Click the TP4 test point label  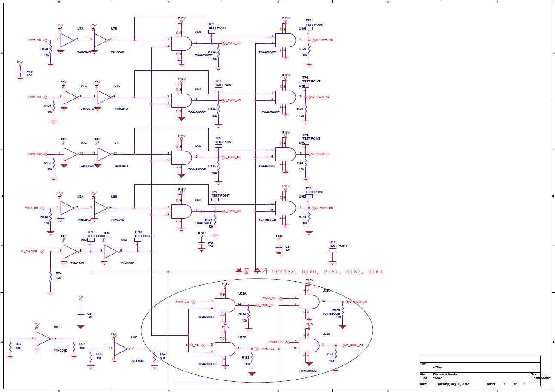tap(305, 78)
